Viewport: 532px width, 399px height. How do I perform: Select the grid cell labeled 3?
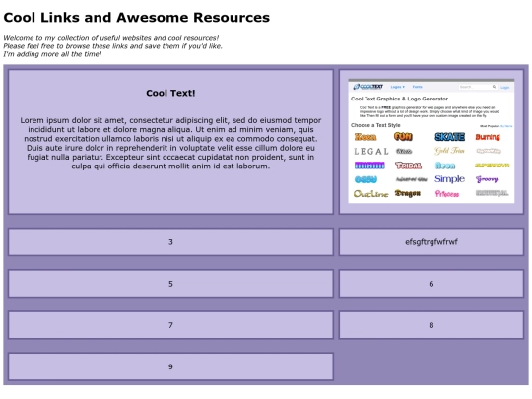point(170,242)
